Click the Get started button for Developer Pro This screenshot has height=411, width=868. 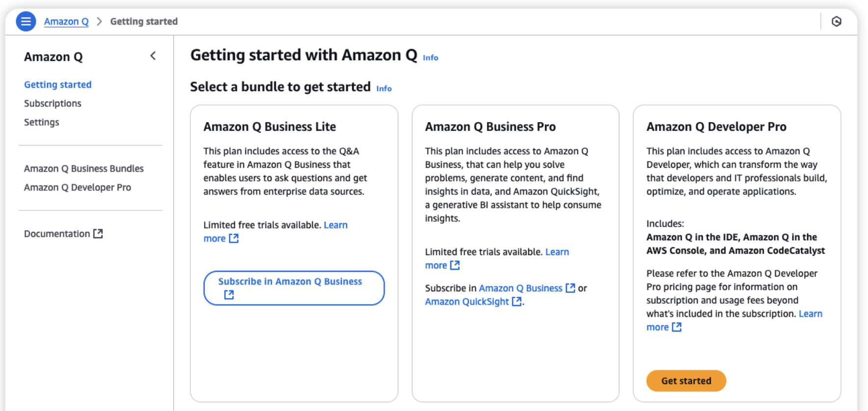[x=686, y=381]
